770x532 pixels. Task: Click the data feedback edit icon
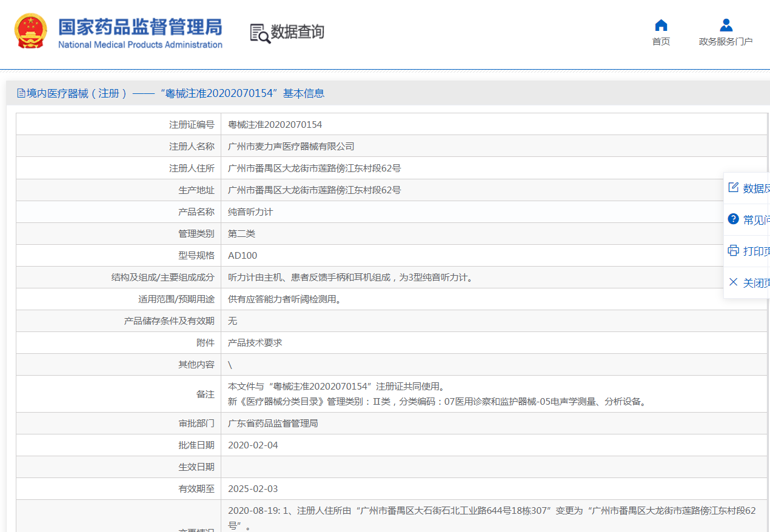coord(733,188)
